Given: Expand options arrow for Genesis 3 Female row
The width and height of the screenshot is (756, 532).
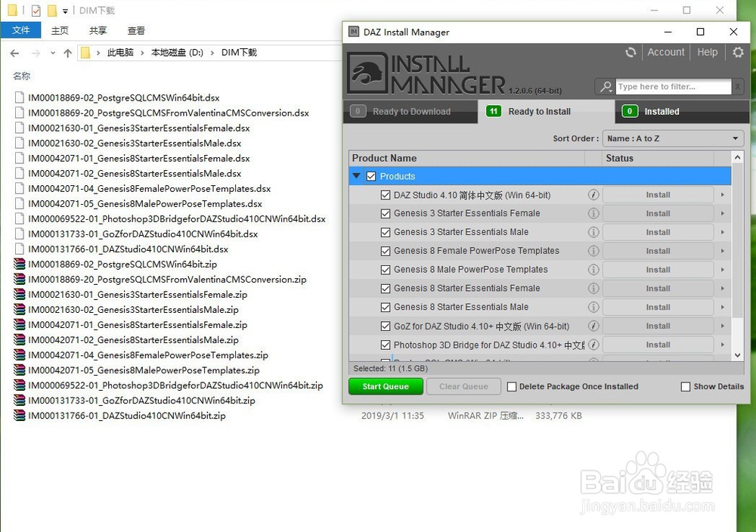Looking at the screenshot, I should pos(723,213).
